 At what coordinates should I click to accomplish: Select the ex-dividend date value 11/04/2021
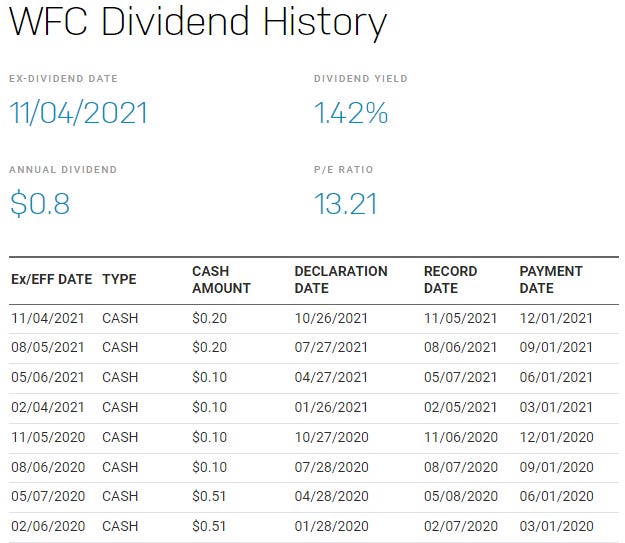[79, 113]
